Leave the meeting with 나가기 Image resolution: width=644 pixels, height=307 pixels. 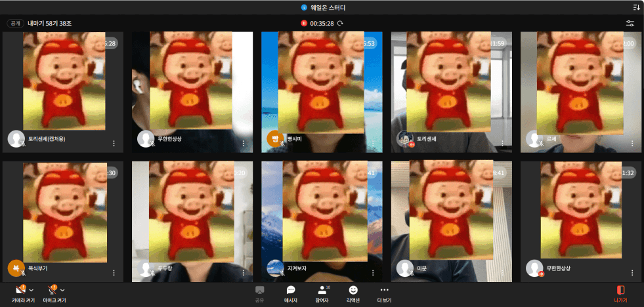[620, 295]
